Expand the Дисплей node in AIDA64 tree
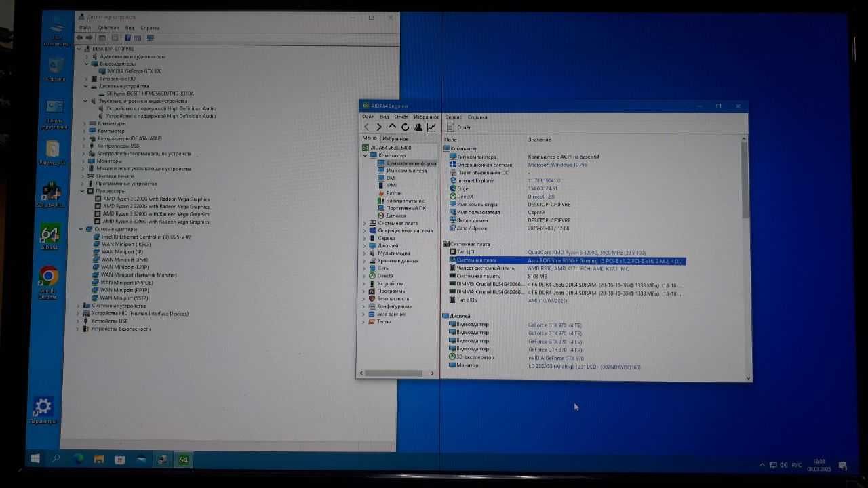Viewport: 868px width, 488px height. (x=365, y=245)
